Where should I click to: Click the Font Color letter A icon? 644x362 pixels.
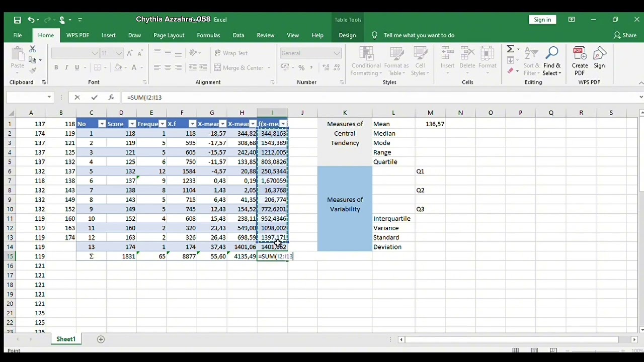(134, 67)
